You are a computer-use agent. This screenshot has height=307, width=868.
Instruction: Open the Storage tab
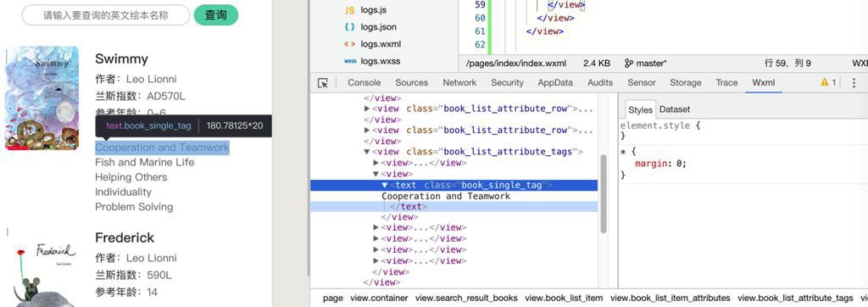(685, 82)
